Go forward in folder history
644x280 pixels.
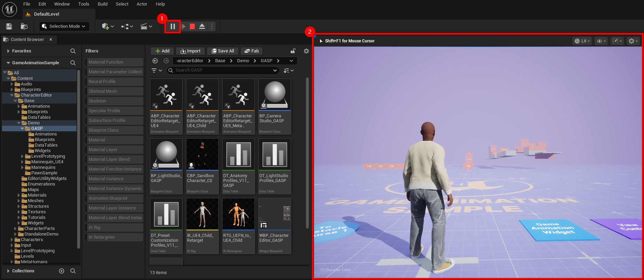[166, 61]
